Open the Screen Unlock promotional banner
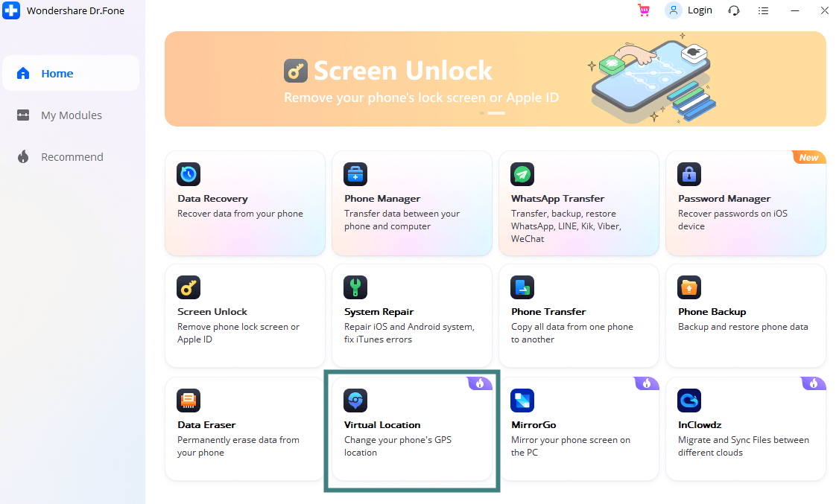Viewport: 839px width, 504px height. (x=495, y=79)
